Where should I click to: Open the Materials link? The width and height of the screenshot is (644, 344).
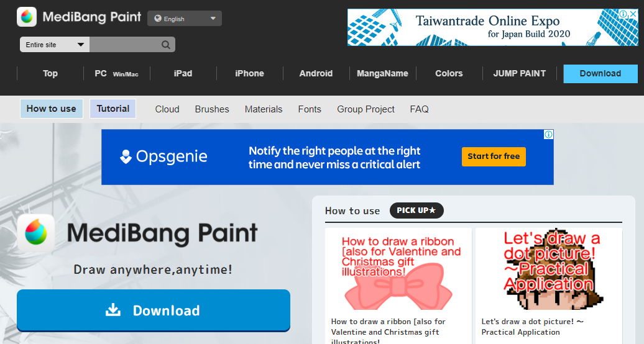tap(264, 109)
